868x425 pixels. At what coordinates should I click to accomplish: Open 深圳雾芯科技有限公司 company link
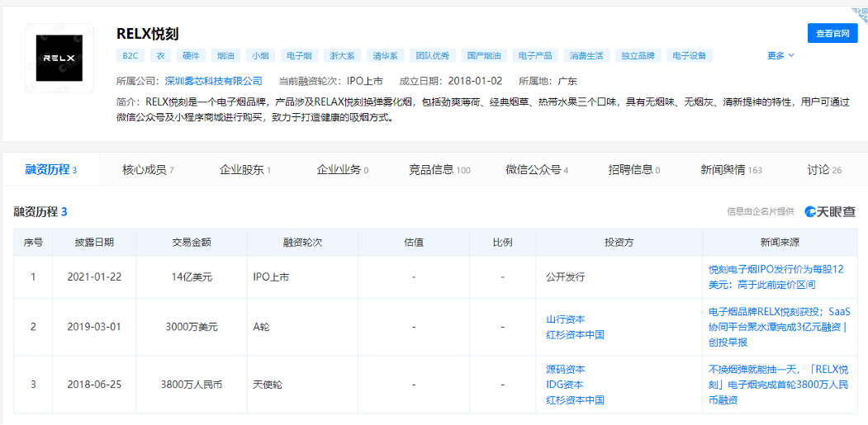coord(213,81)
